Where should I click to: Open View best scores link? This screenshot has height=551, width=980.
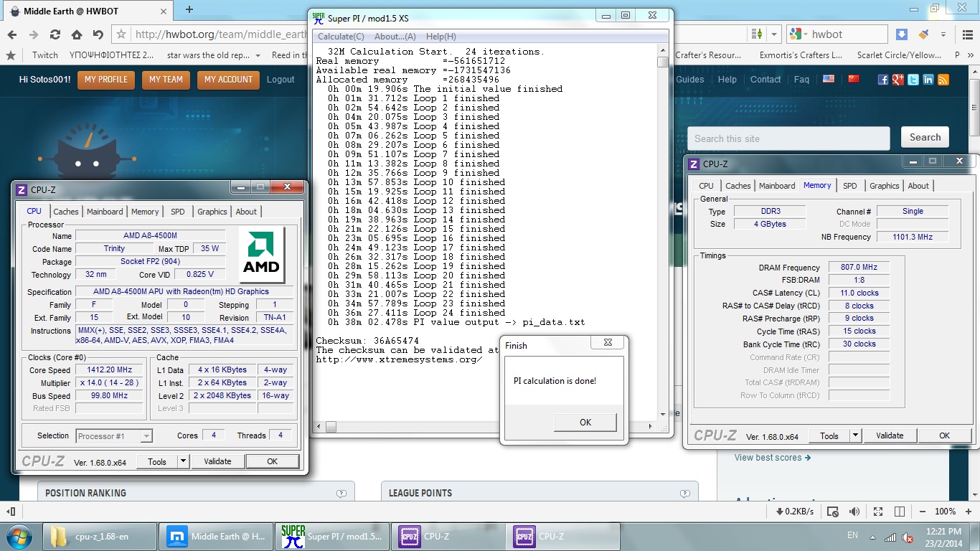773,458
